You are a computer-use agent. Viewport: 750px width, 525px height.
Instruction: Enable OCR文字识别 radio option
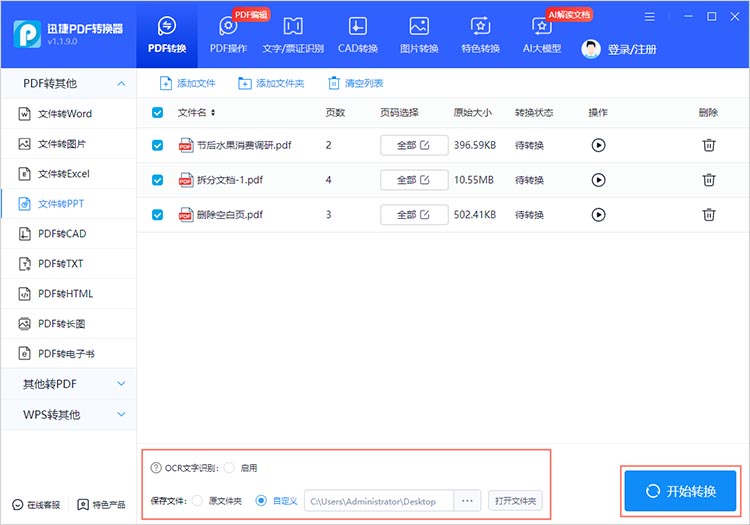(230, 467)
